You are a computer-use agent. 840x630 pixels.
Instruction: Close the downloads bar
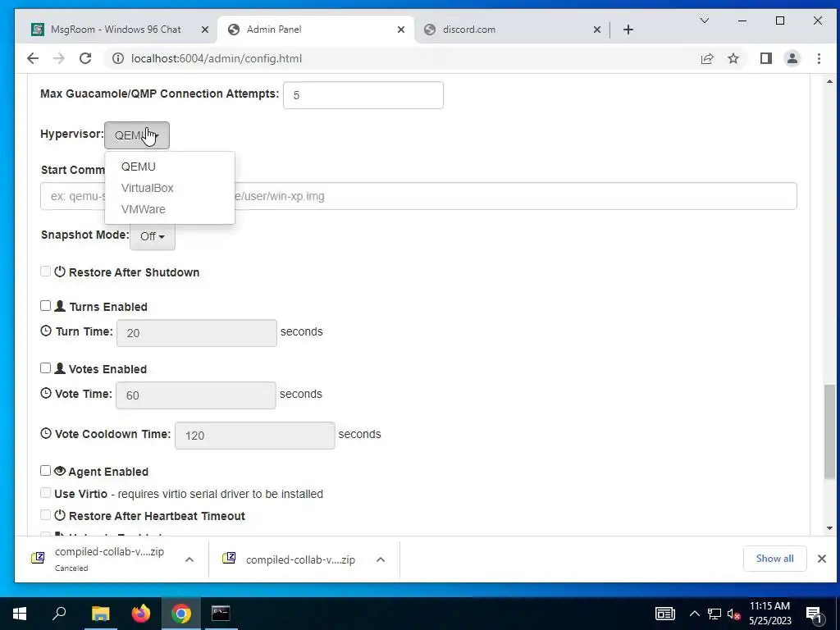pos(822,559)
